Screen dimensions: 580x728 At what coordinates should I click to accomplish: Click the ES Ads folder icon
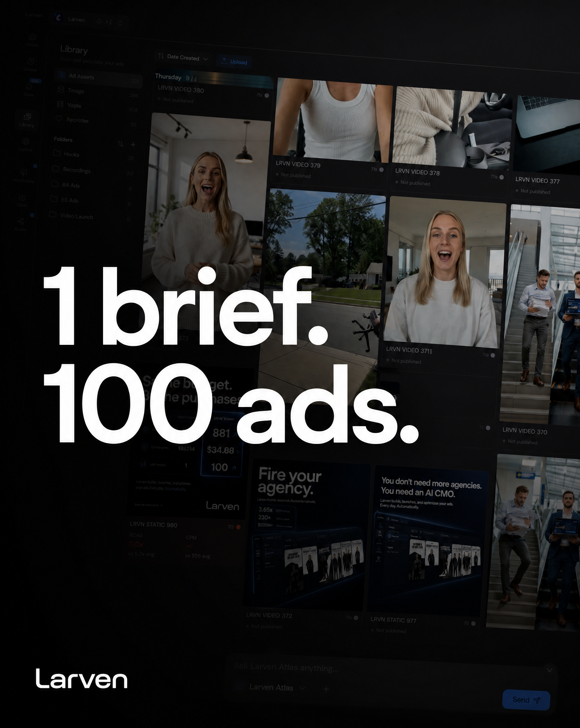point(54,199)
